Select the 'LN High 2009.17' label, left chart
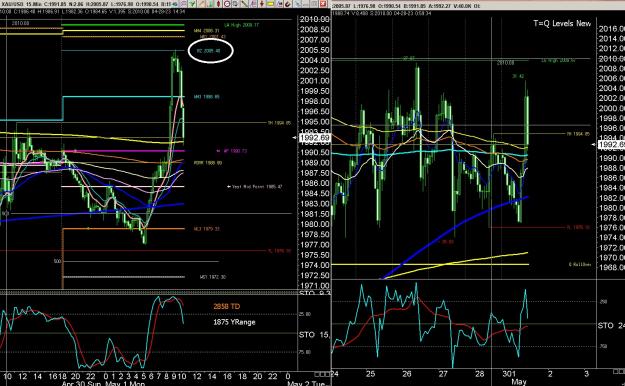The width and height of the screenshot is (625, 386). pyautogui.click(x=241, y=25)
